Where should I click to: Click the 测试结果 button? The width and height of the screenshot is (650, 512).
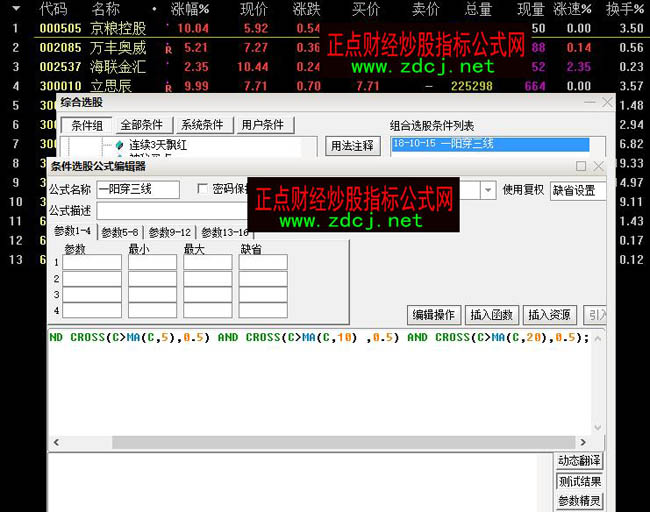click(x=580, y=481)
